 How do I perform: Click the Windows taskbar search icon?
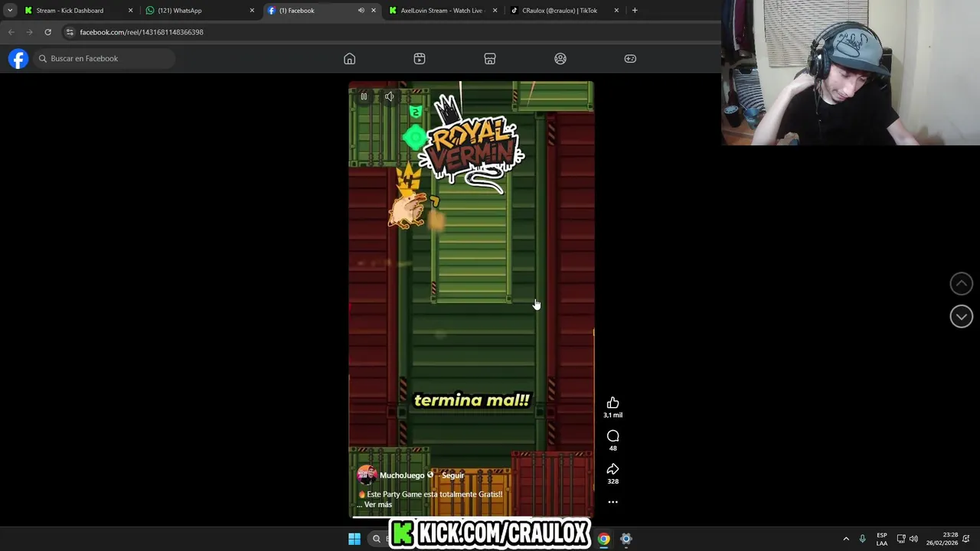(376, 539)
